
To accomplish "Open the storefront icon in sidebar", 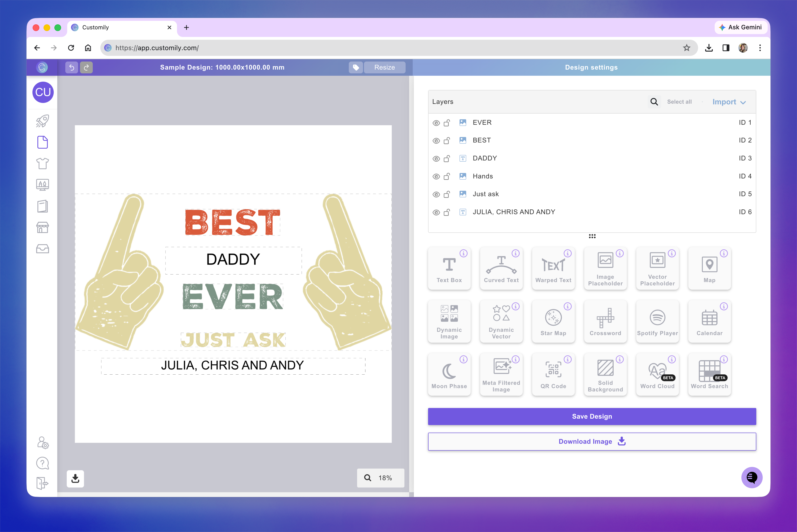I will click(x=42, y=227).
